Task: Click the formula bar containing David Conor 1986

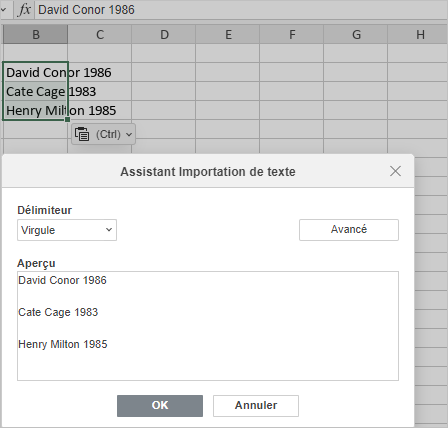Action: tap(242, 10)
